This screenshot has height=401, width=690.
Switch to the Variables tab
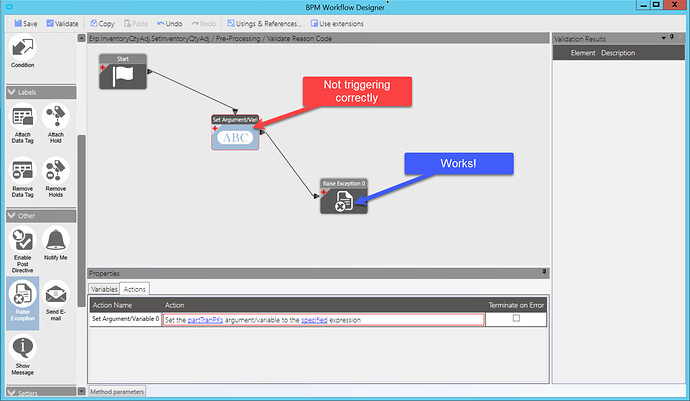pos(104,289)
